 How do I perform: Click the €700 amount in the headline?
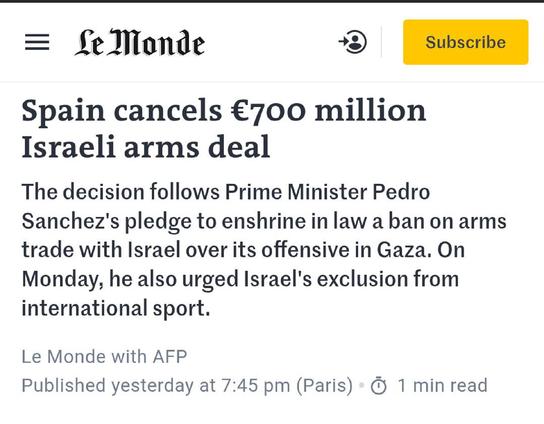269,111
